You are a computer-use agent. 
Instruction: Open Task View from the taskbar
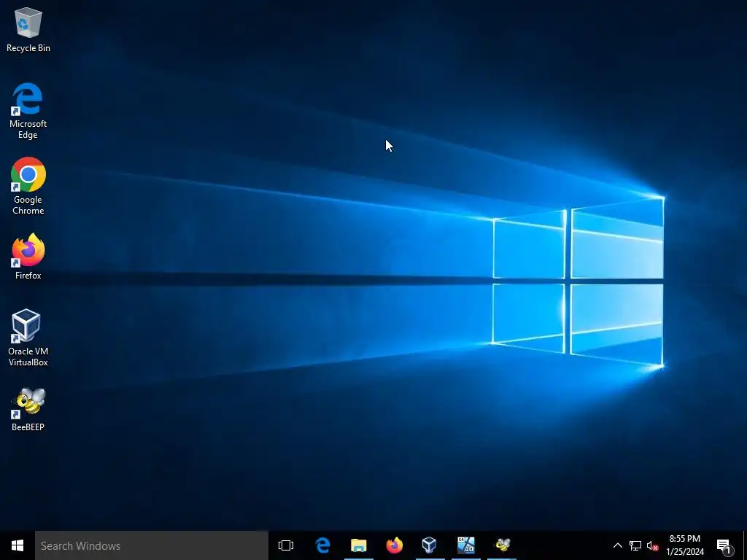pos(286,545)
